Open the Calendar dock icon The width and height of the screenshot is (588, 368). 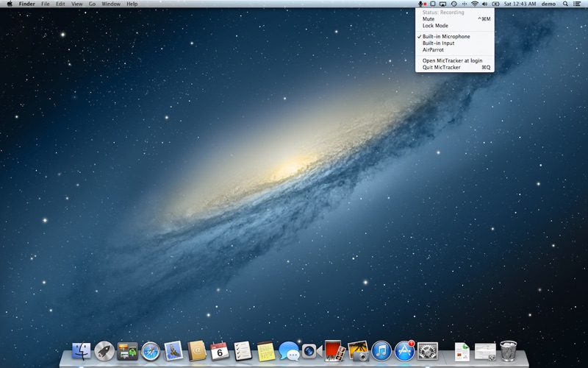220,351
